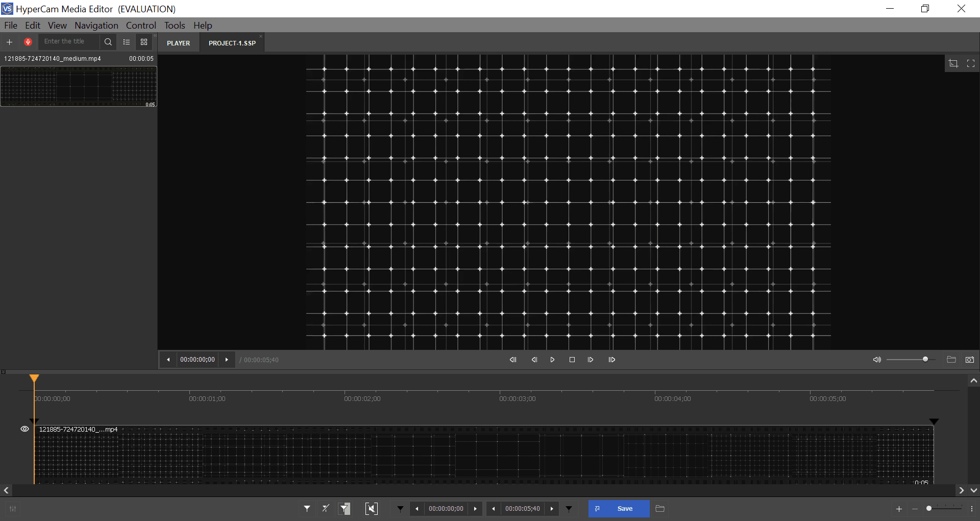Collapse the timeline with the up chevron
Image resolution: width=980 pixels, height=521 pixels.
pyautogui.click(x=973, y=381)
